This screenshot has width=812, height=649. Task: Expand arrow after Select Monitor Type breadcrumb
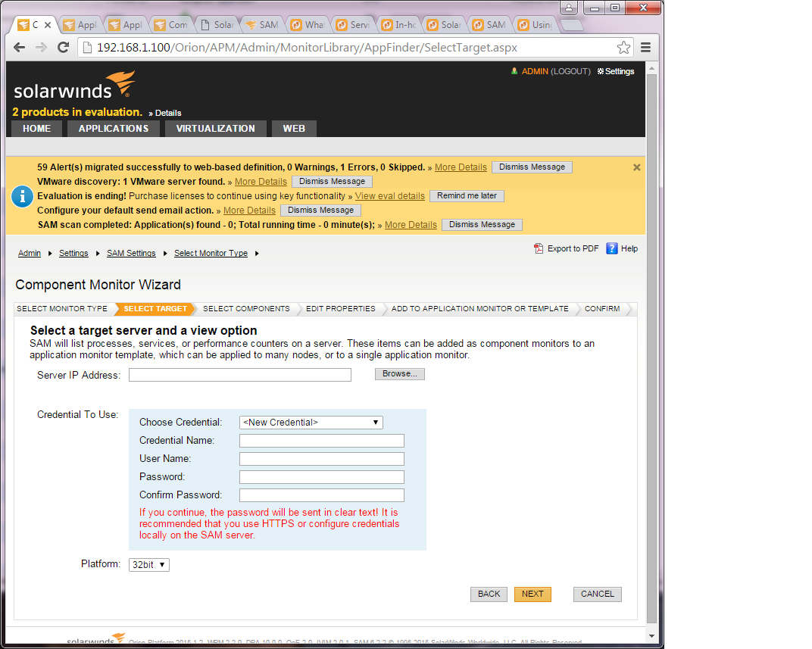[x=257, y=253]
